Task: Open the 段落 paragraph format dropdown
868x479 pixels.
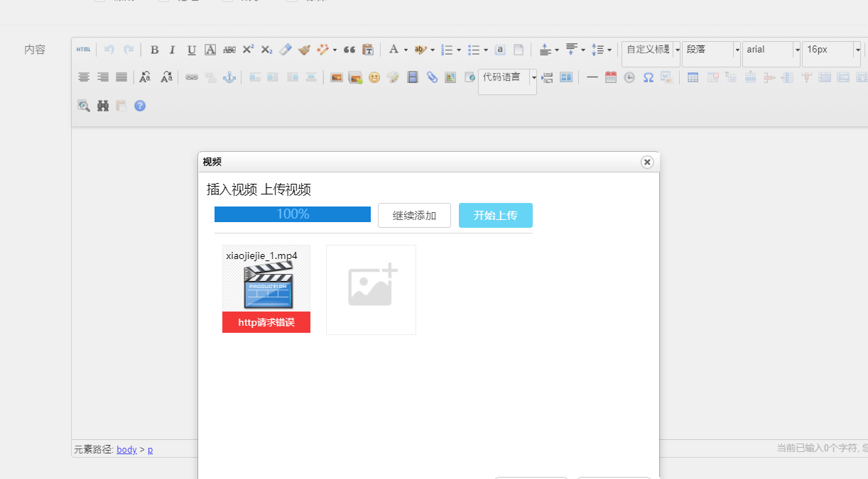Action: (x=711, y=54)
